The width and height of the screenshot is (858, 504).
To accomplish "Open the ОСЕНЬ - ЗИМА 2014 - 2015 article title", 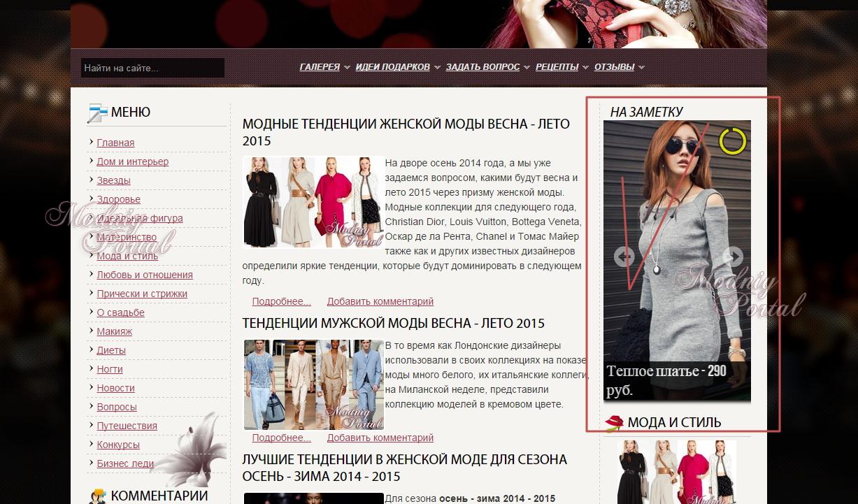I will pos(404,468).
